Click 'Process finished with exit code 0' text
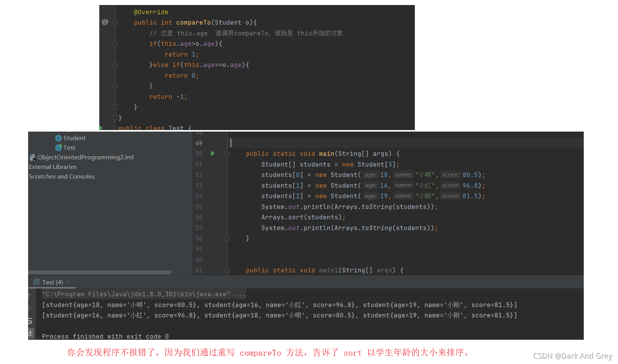Screen dimensions: 618x364 [105, 336]
